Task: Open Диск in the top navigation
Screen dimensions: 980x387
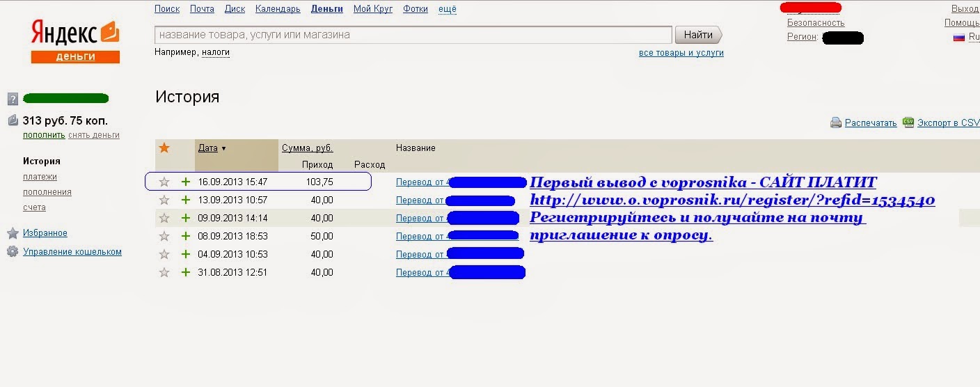Action: (x=235, y=9)
